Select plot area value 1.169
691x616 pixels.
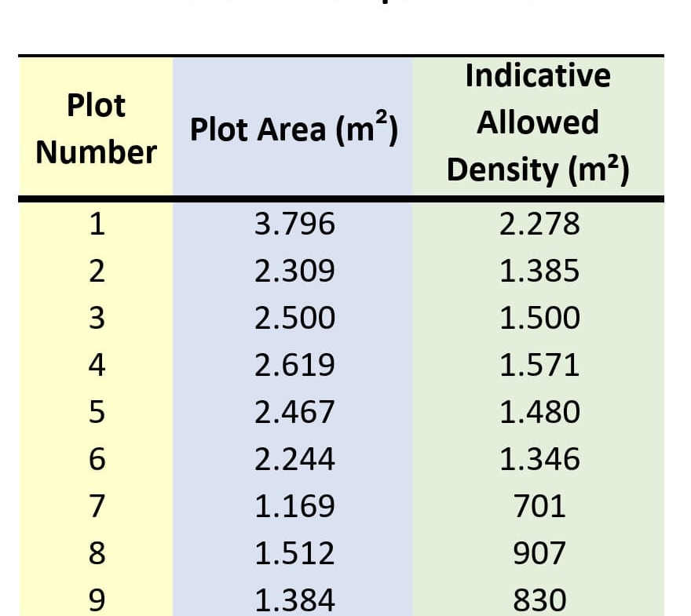294,507
